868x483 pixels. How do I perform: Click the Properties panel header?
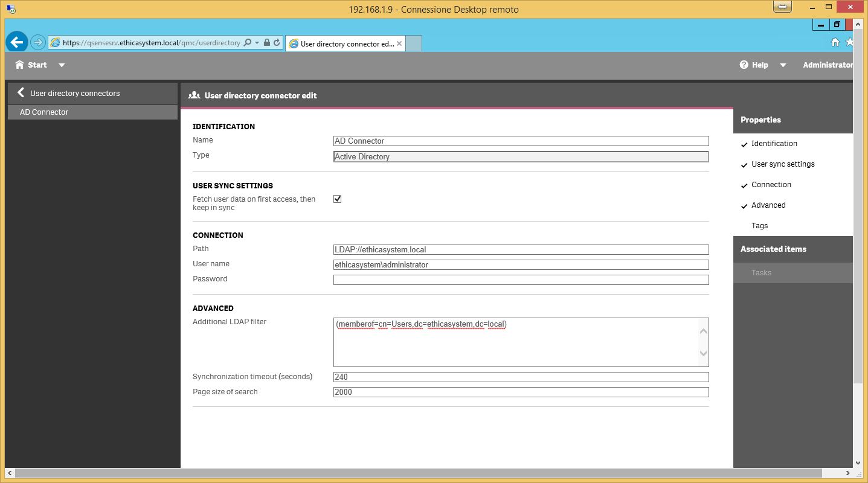(793, 120)
